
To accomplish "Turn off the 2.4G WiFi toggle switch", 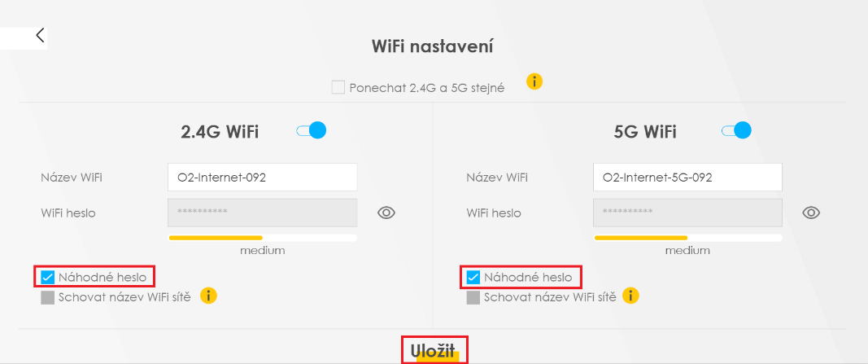I will [x=312, y=130].
